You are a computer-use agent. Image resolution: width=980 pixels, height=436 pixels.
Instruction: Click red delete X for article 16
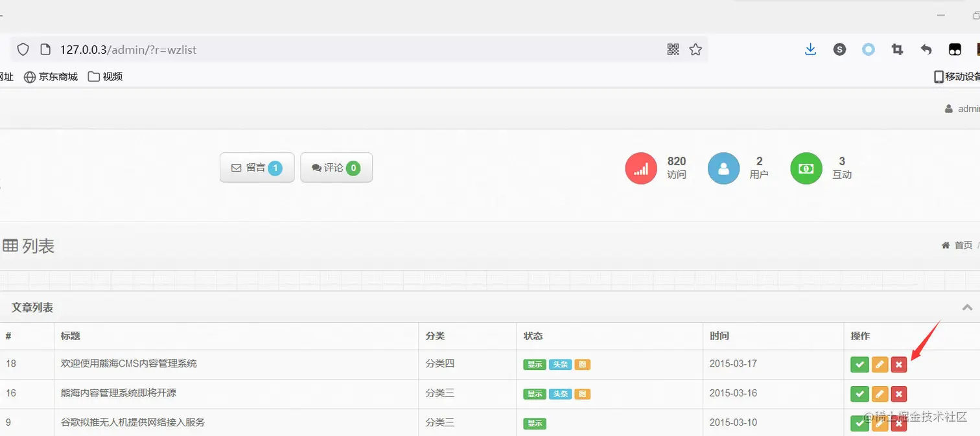pos(899,394)
